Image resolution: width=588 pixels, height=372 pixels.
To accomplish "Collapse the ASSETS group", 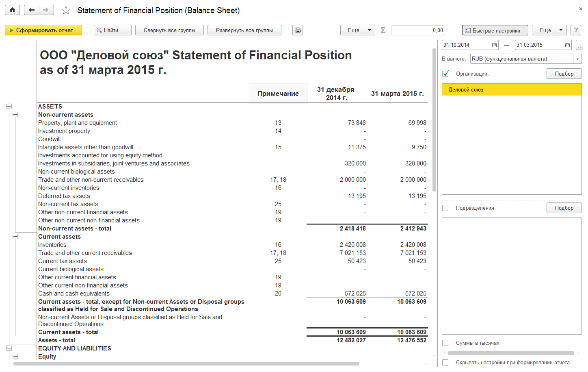I will point(9,107).
